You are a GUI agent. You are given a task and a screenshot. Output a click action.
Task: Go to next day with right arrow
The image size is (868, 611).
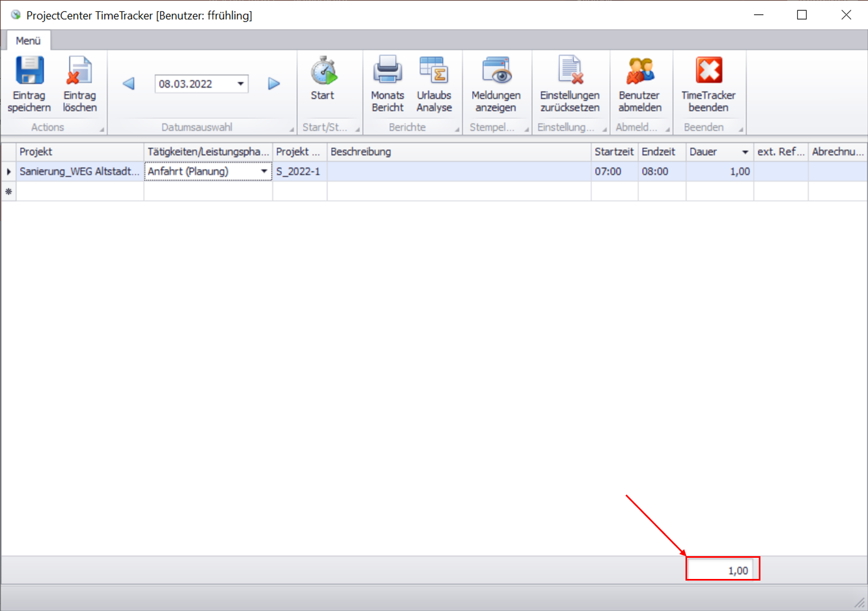pyautogui.click(x=274, y=84)
